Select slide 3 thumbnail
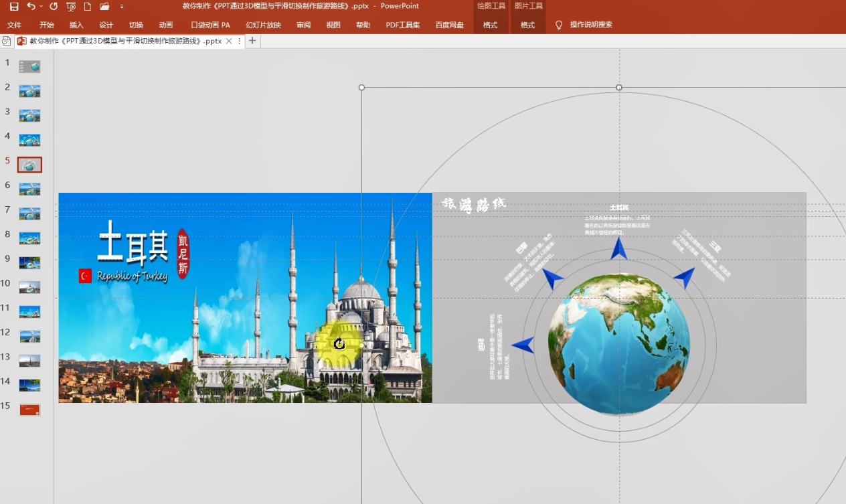846x504 pixels. (29, 115)
